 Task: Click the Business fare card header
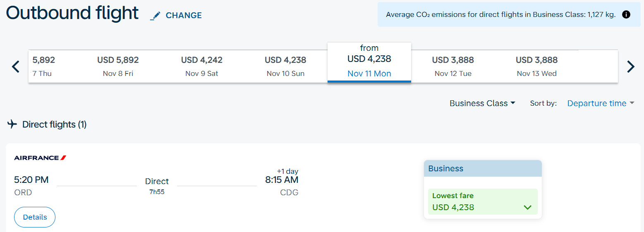tap(483, 168)
